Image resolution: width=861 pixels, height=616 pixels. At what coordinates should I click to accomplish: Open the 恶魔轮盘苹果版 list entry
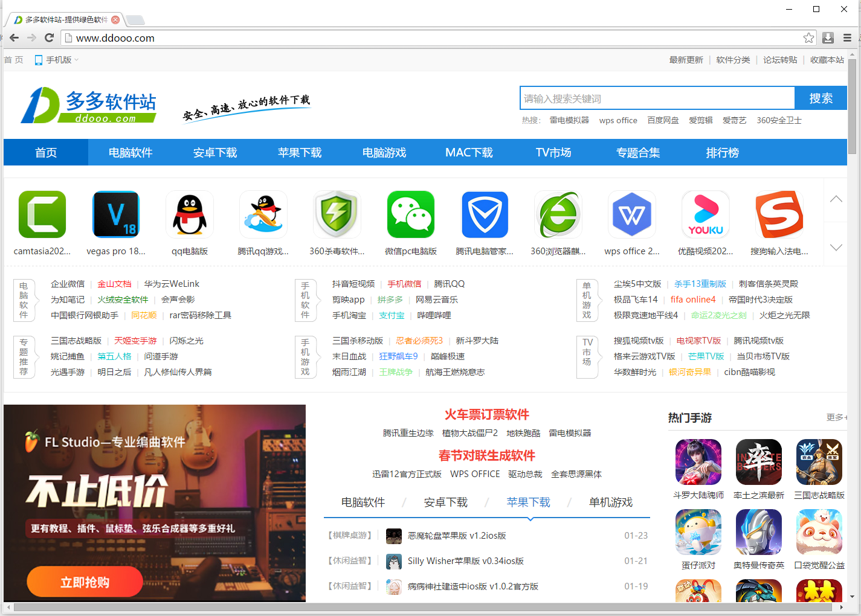point(457,536)
